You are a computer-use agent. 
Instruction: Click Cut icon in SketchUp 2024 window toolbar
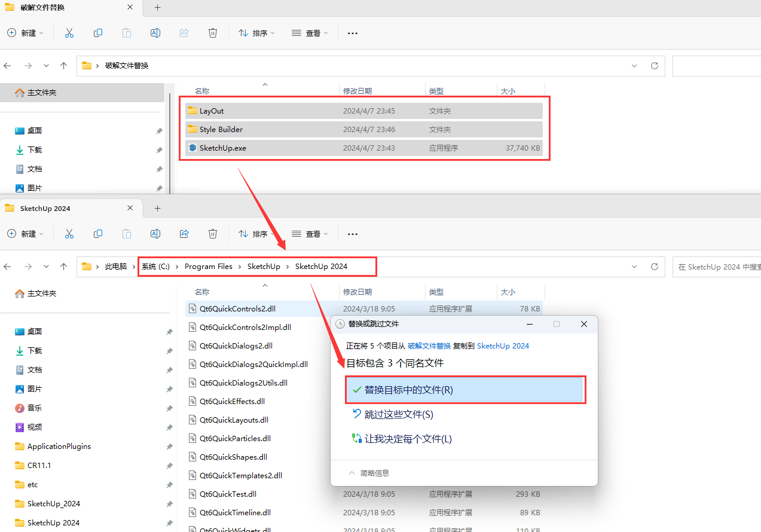pyautogui.click(x=69, y=234)
